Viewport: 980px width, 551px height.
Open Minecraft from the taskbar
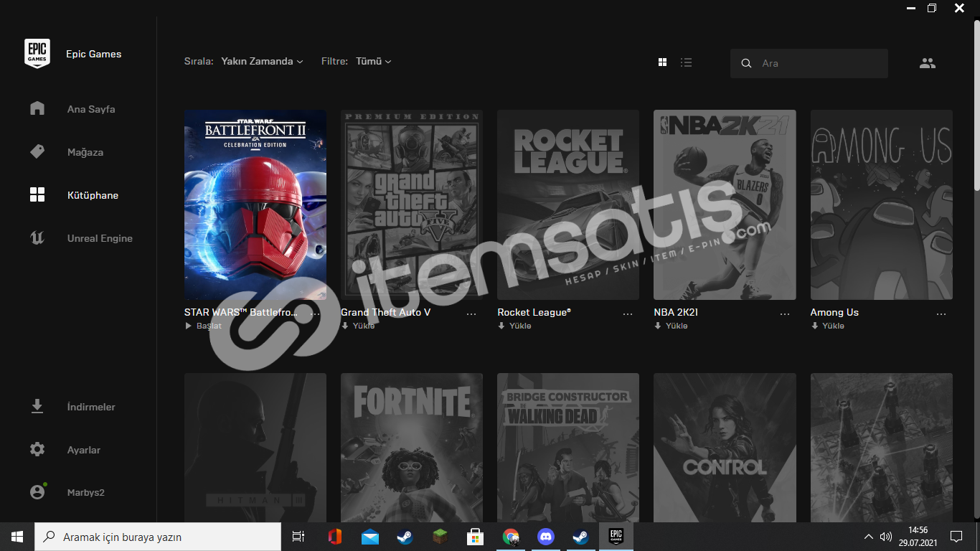(x=440, y=537)
